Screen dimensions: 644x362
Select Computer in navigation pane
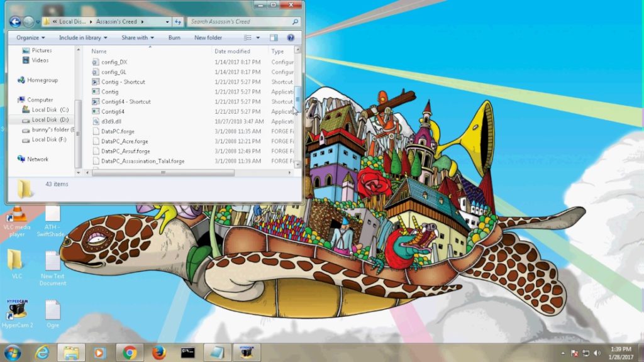click(35, 100)
